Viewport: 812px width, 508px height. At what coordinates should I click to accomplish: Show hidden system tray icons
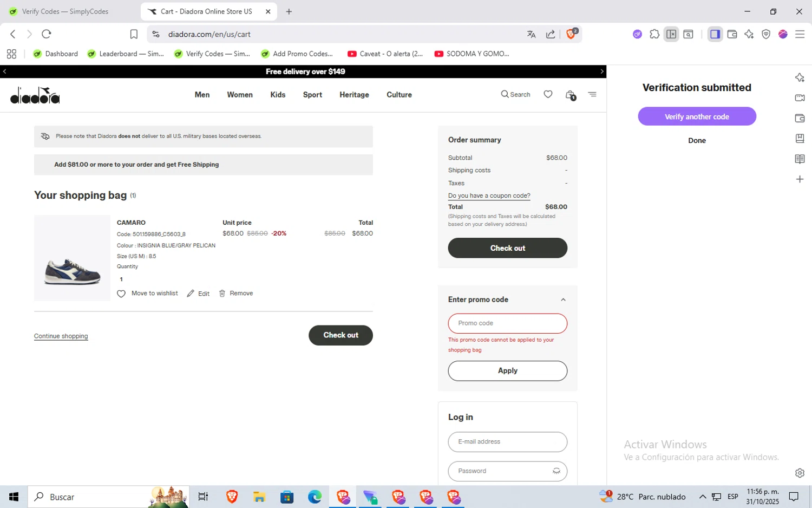point(703,497)
